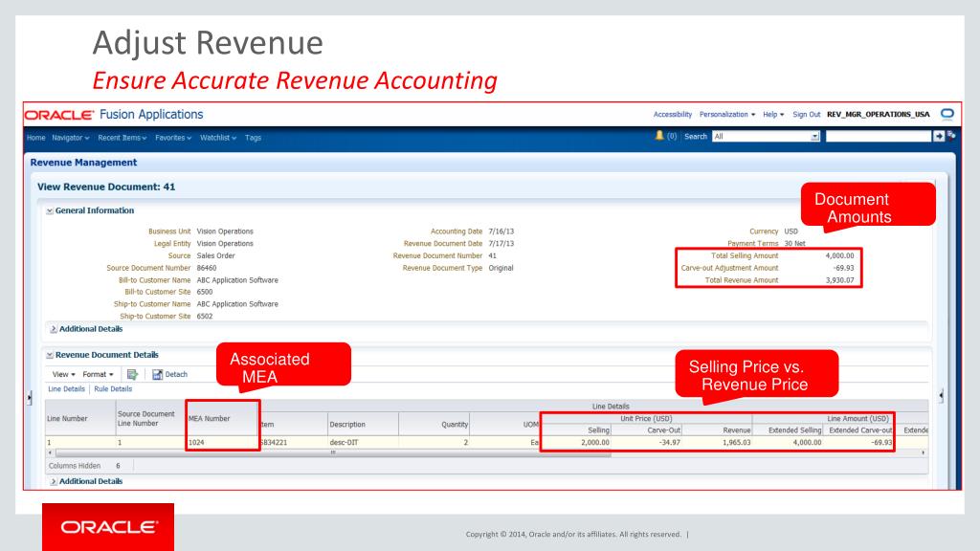Viewport: 980px width, 551px height.
Task: Collapse the General Information section
Action: pyautogui.click(x=50, y=211)
